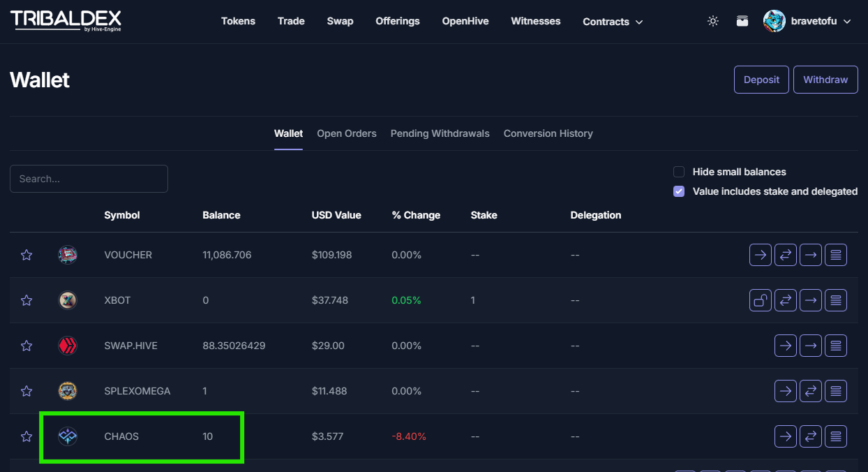868x472 pixels.
Task: Click the Withdraw button
Action: [x=825, y=80]
